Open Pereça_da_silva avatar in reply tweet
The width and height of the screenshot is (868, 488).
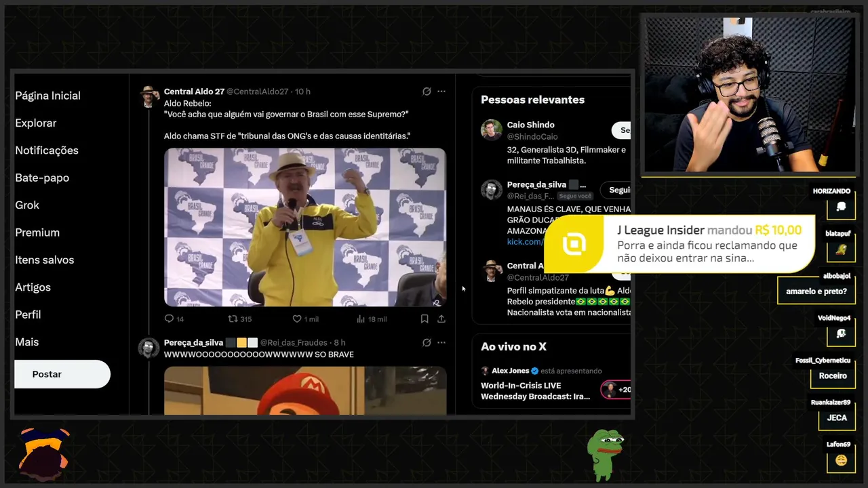(149, 348)
